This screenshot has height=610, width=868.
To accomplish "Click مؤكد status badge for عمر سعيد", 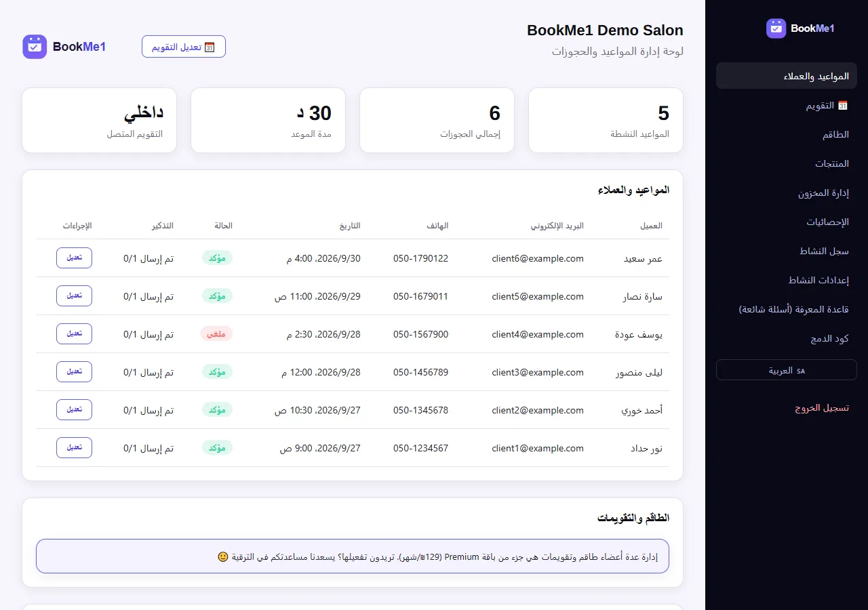I will [x=217, y=258].
